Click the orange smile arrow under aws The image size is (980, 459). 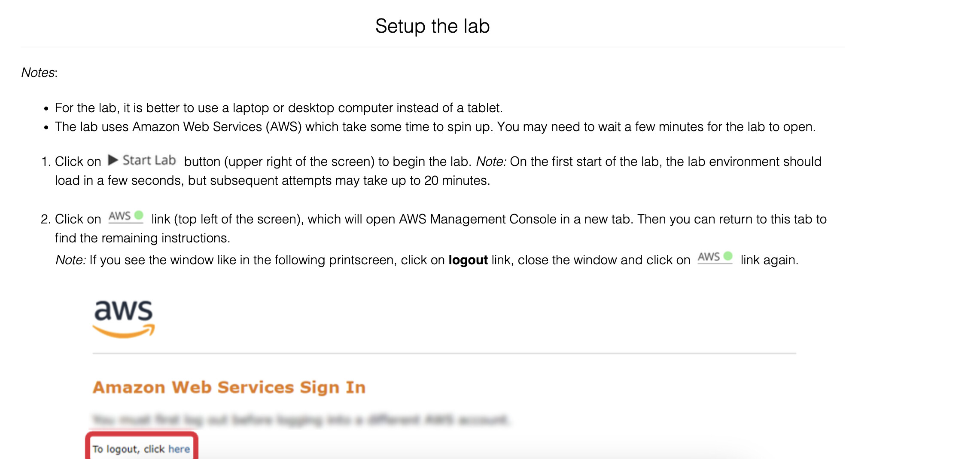click(124, 331)
